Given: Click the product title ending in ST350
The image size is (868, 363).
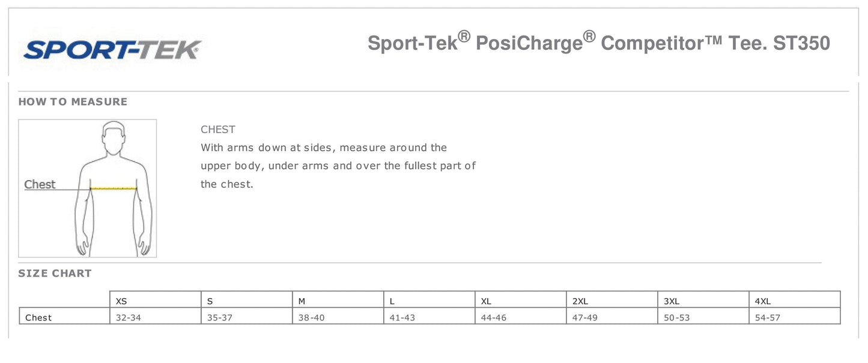Looking at the screenshot, I should (598, 43).
